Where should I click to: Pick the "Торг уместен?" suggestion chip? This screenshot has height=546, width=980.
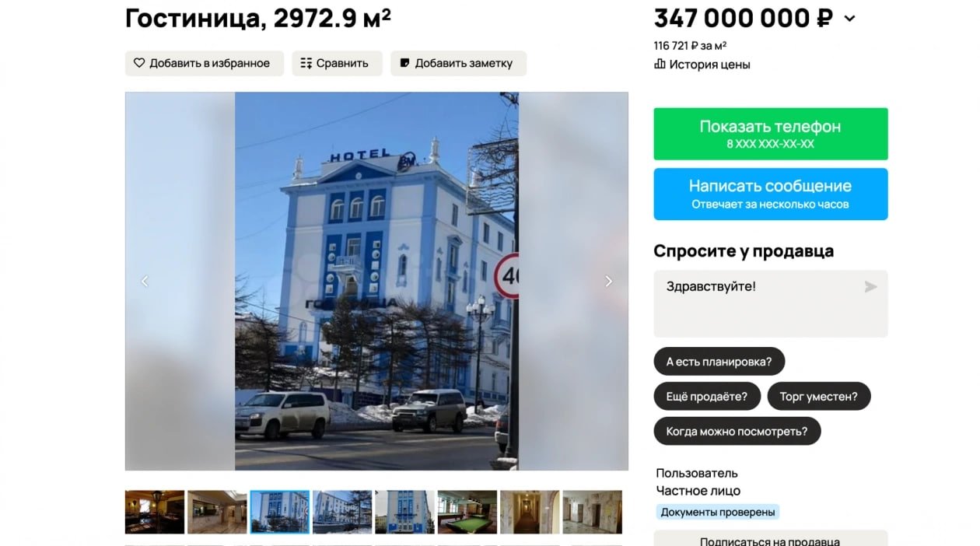point(818,396)
